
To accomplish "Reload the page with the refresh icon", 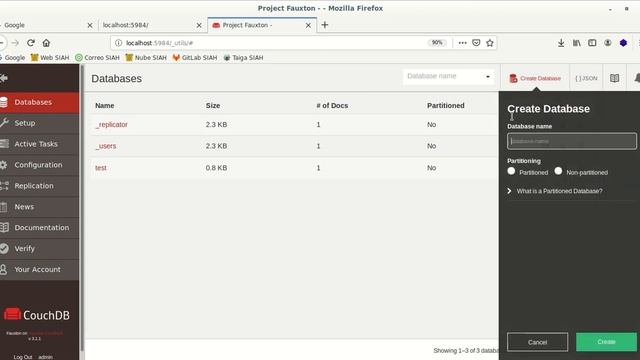I will [31, 43].
